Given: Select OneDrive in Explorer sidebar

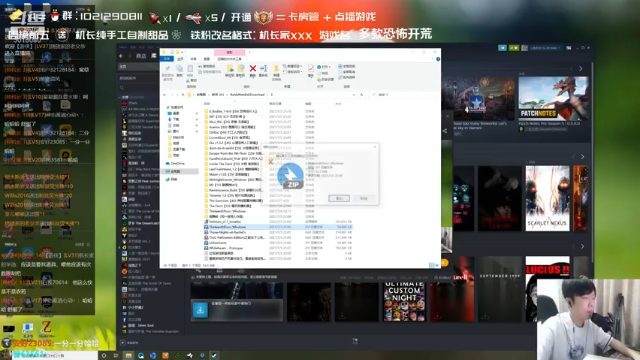Looking at the screenshot, I should coord(176,163).
